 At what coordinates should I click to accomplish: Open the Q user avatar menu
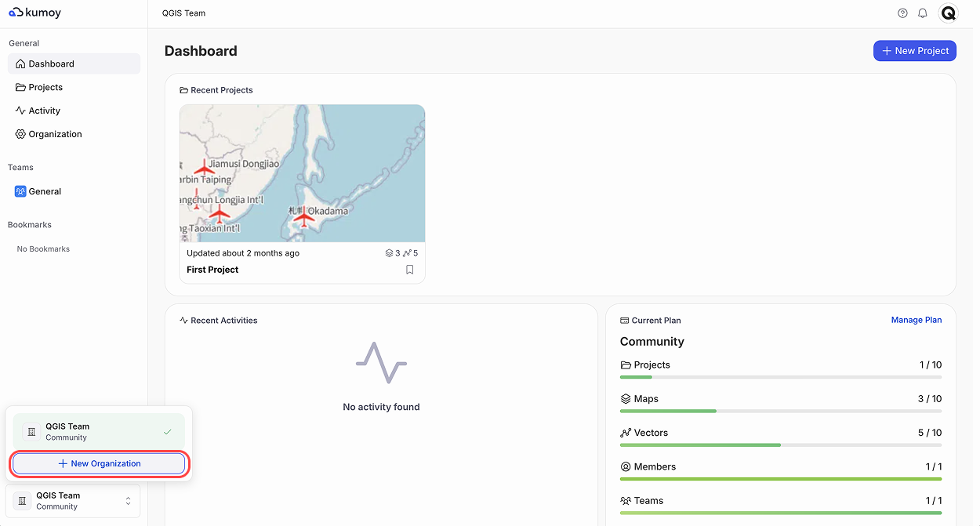point(949,13)
